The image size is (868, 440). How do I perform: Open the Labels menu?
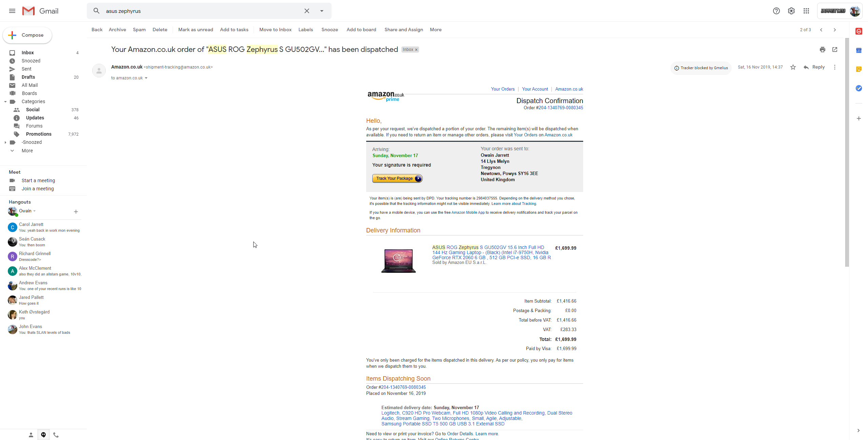pyautogui.click(x=305, y=30)
